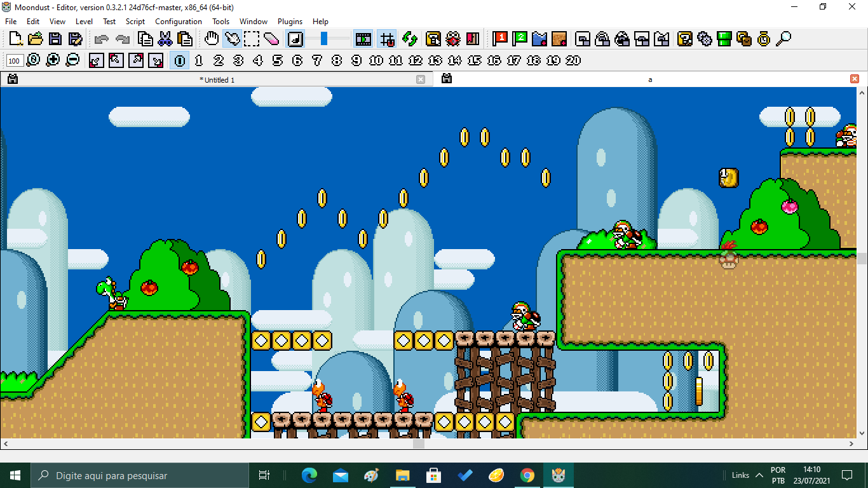Click the zoom percentage field showing 100
The image size is (868, 488).
[x=15, y=61]
